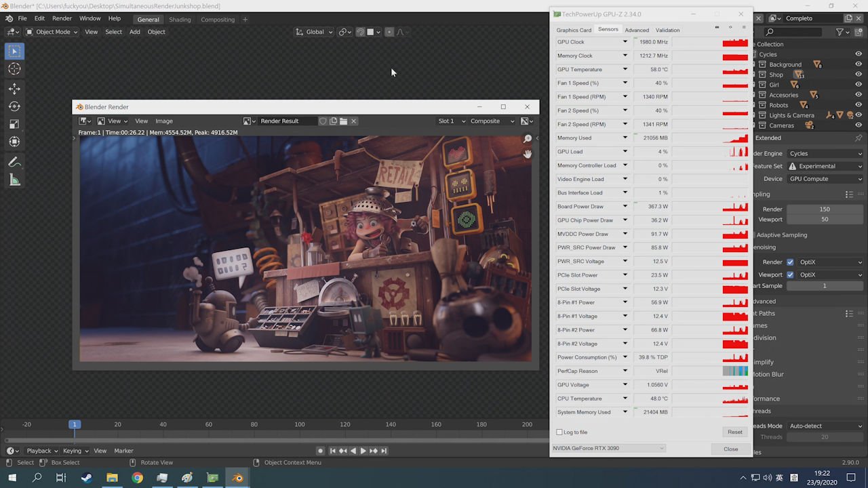Toggle proportional editing icon in viewport header
Viewport: 868px width, 488px height.
point(389,32)
